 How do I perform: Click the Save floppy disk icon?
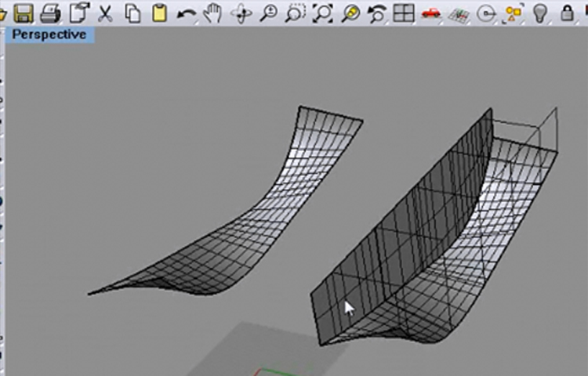tap(24, 13)
